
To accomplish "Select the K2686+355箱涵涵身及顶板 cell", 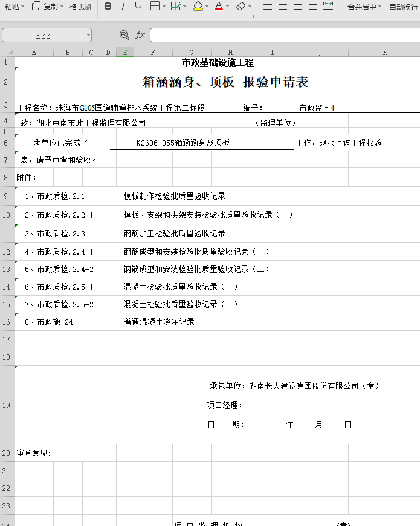I will click(x=183, y=143).
